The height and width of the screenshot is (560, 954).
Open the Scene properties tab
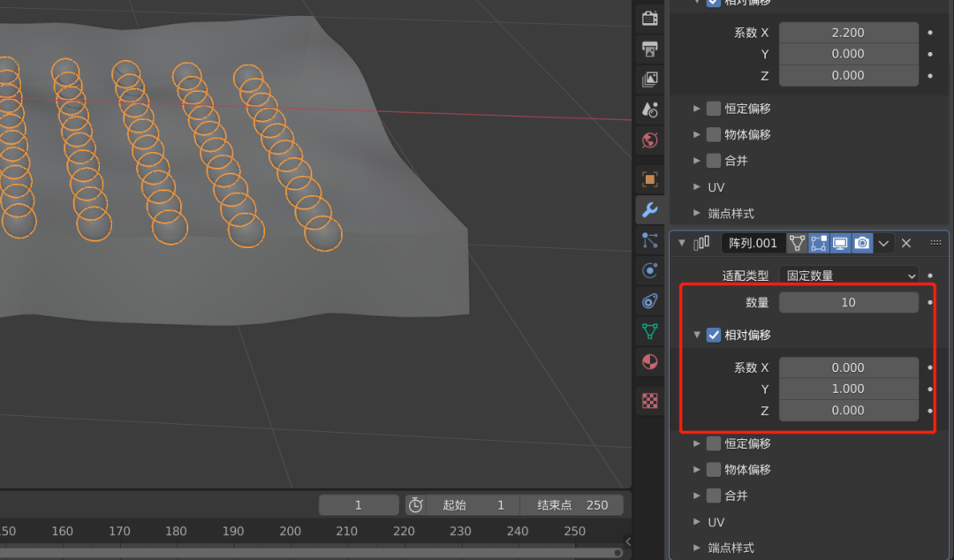650,110
